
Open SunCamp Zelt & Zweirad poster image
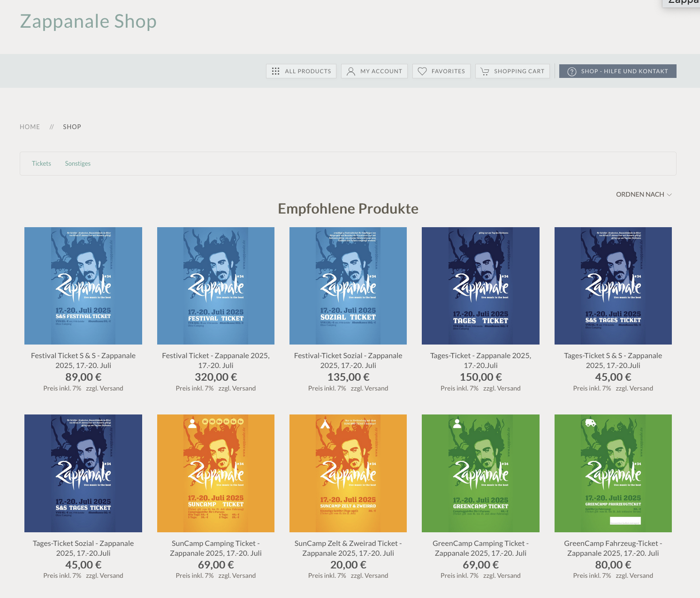[348, 473]
